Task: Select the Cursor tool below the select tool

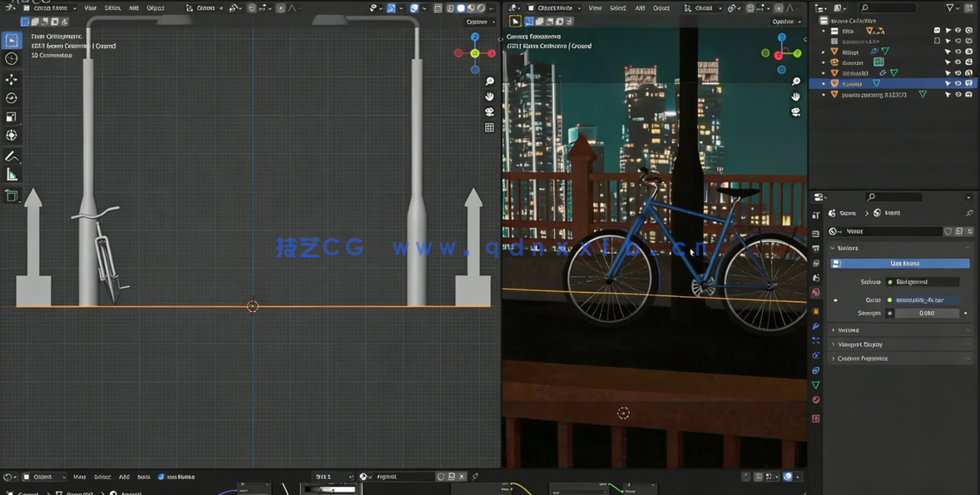Action: tap(12, 58)
